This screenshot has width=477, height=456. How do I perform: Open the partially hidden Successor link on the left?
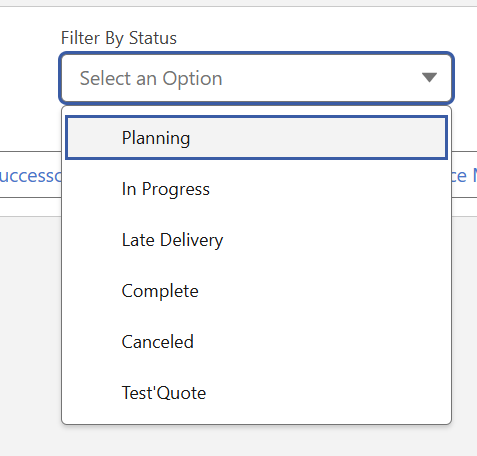(31, 176)
